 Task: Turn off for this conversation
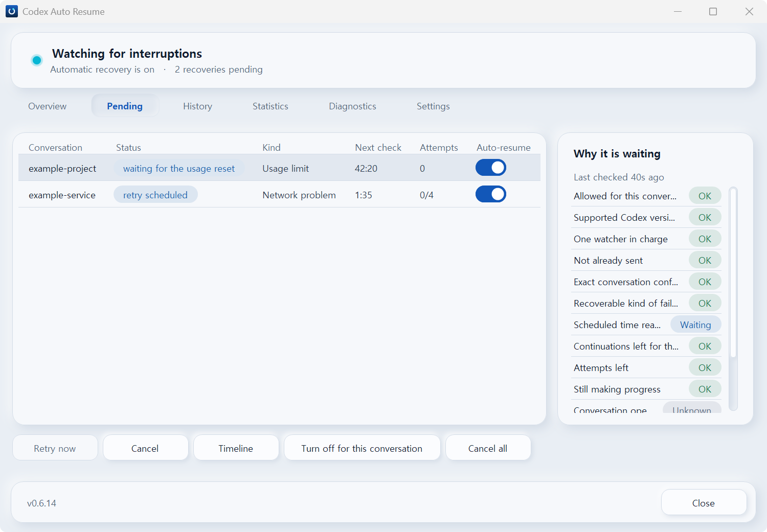tap(362, 448)
